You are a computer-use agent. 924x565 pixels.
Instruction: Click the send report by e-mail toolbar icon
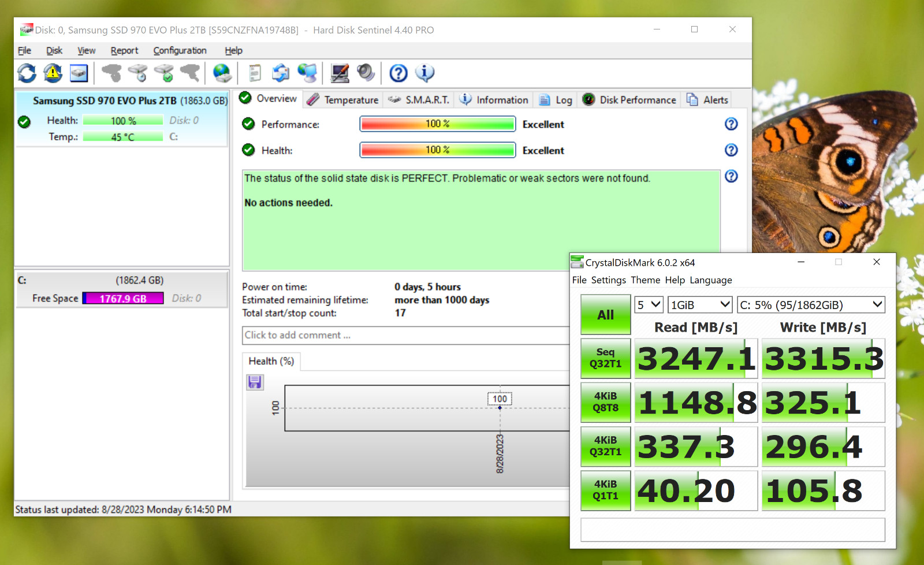[x=281, y=73]
